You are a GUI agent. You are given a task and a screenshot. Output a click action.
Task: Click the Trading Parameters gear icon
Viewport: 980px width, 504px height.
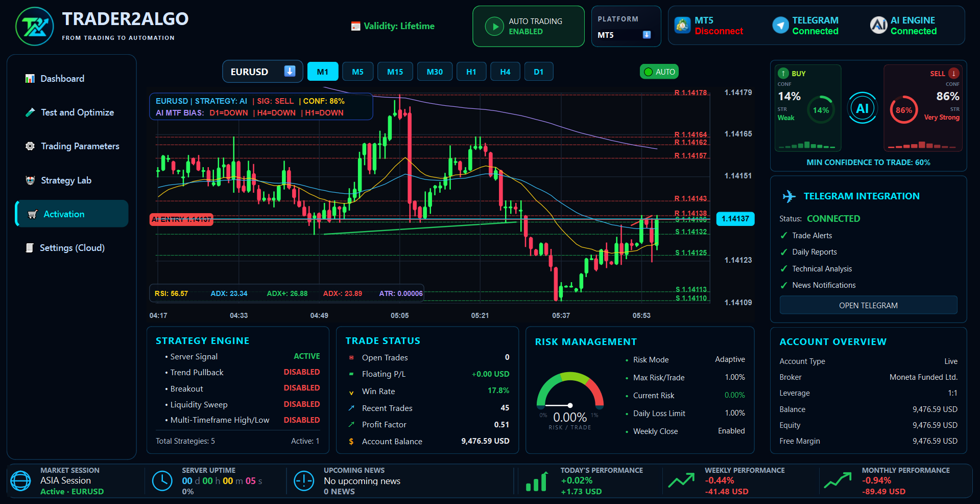[30, 146]
